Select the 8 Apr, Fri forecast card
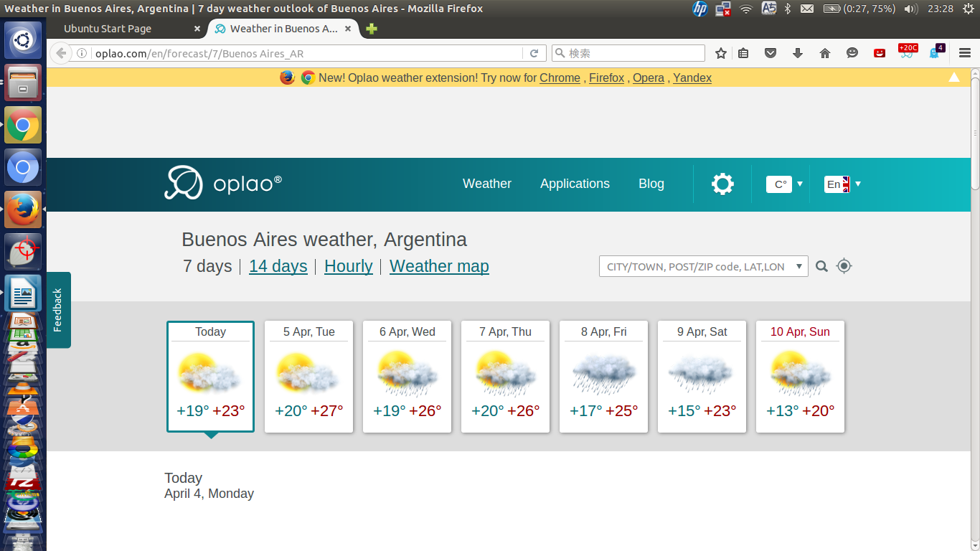Screen dimensions: 980x551 (x=604, y=377)
